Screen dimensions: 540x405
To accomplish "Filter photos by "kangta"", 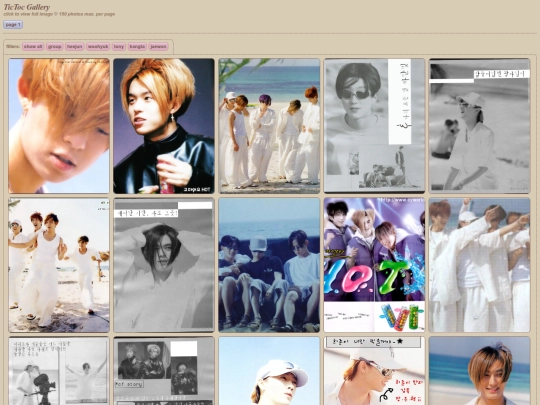I will (137, 46).
